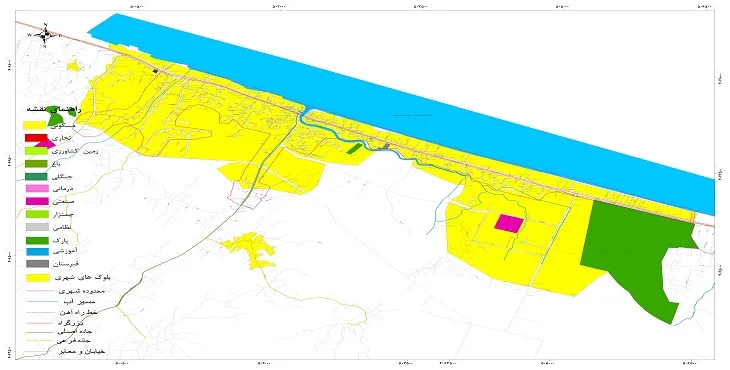
Task: Click the blue آموزشی legend swatch
Action: click(36, 252)
